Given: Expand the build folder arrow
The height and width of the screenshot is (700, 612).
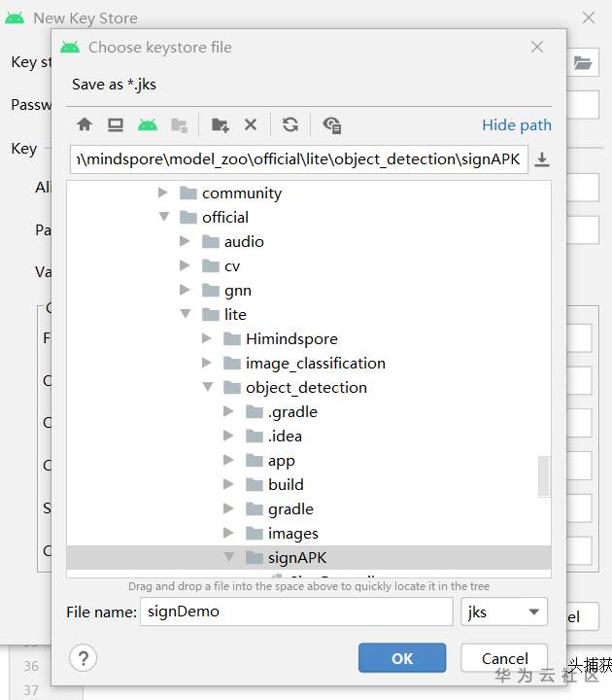Looking at the screenshot, I should point(228,484).
